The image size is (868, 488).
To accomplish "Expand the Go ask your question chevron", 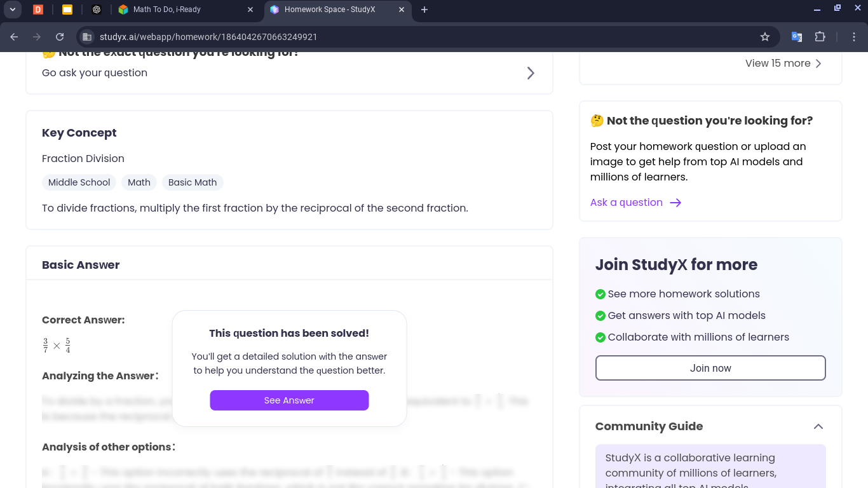I will point(531,73).
